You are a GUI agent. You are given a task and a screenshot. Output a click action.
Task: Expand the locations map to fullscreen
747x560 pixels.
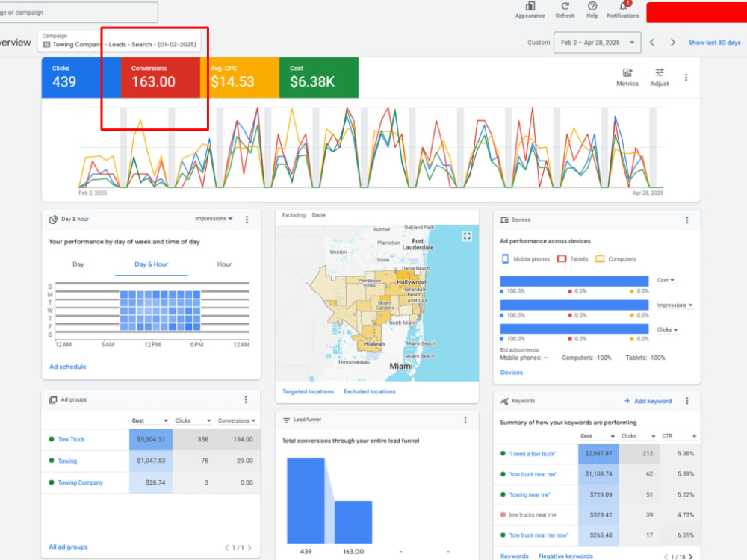pyautogui.click(x=467, y=236)
